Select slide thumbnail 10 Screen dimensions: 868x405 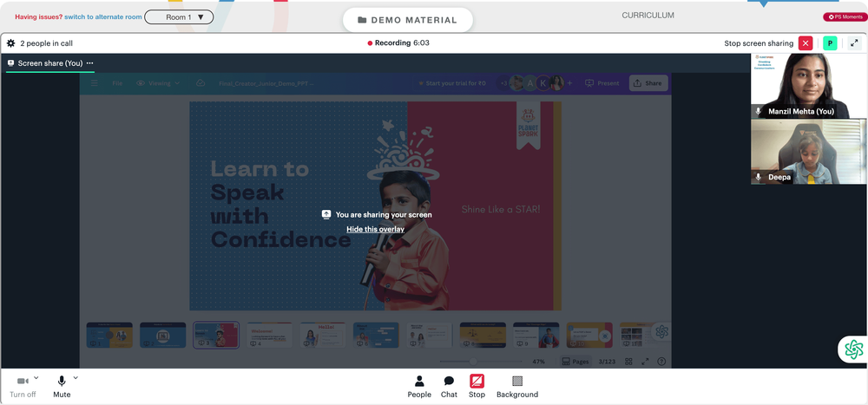(589, 335)
